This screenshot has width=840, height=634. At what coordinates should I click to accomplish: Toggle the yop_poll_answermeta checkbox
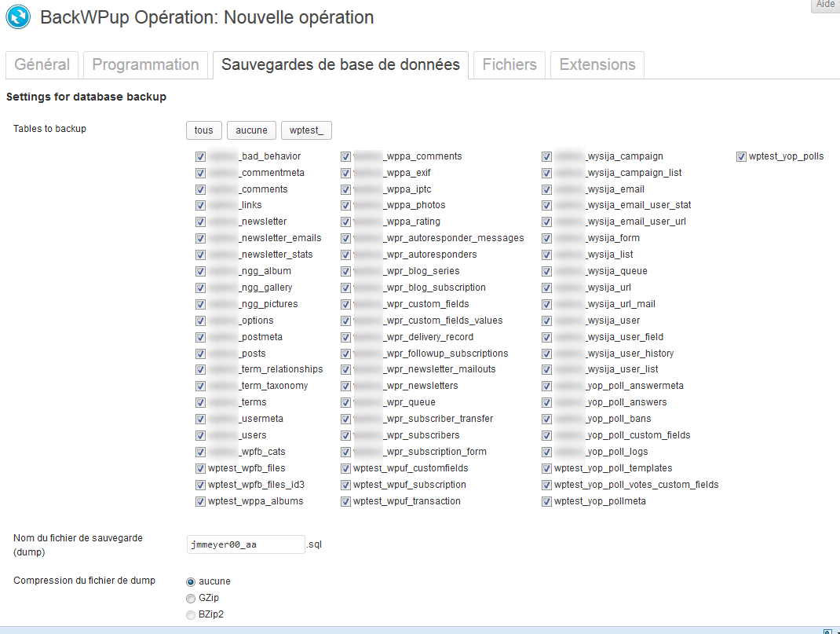(x=546, y=387)
